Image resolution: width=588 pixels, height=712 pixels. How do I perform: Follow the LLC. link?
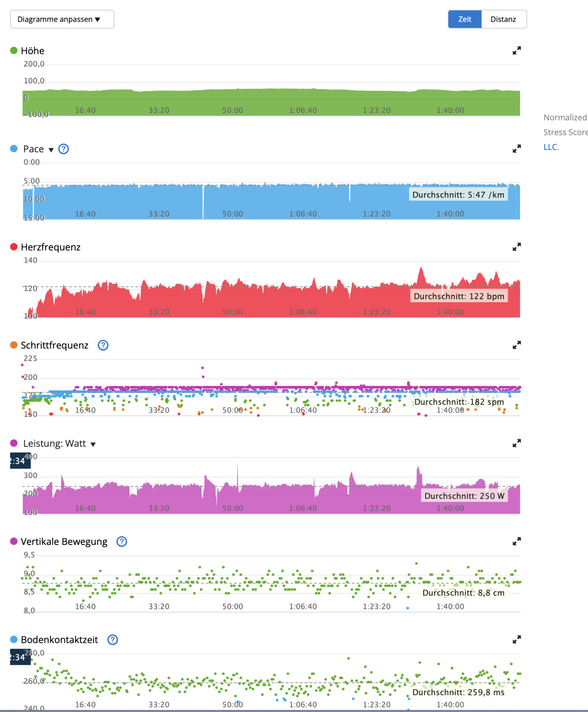coord(551,147)
